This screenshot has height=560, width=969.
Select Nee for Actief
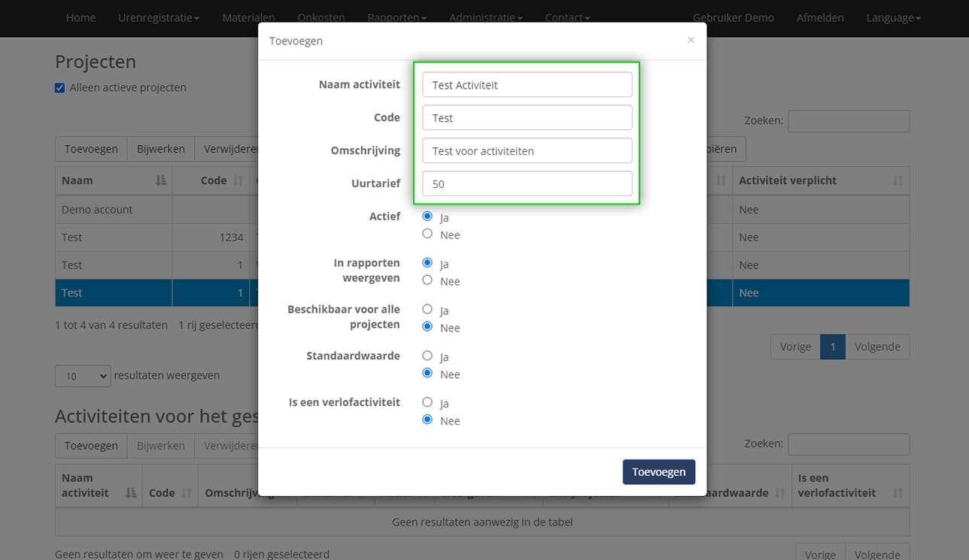pos(427,235)
